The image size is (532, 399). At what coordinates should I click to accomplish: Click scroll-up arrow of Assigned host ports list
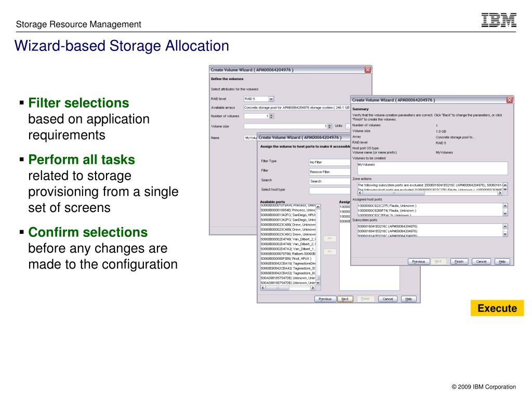click(x=505, y=206)
